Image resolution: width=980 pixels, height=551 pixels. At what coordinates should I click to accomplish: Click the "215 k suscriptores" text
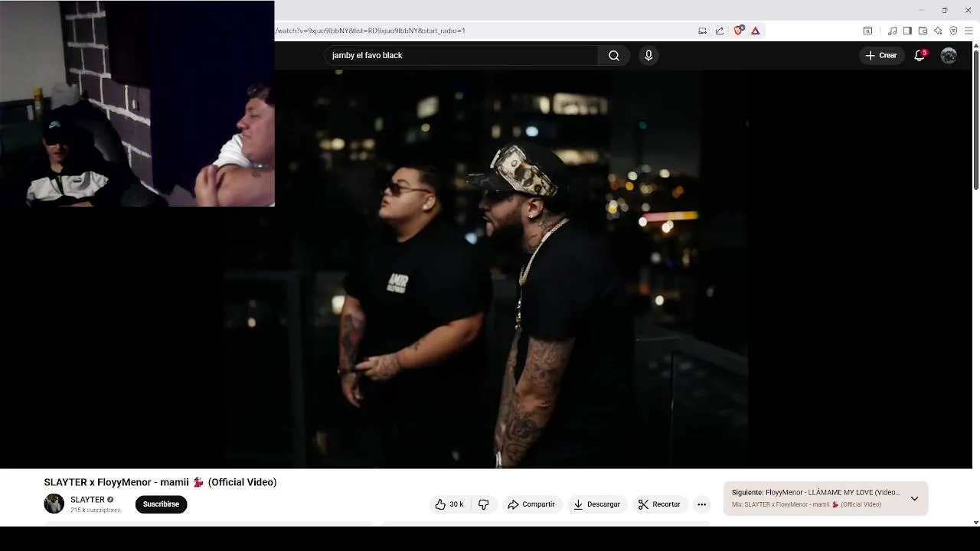pyautogui.click(x=96, y=510)
